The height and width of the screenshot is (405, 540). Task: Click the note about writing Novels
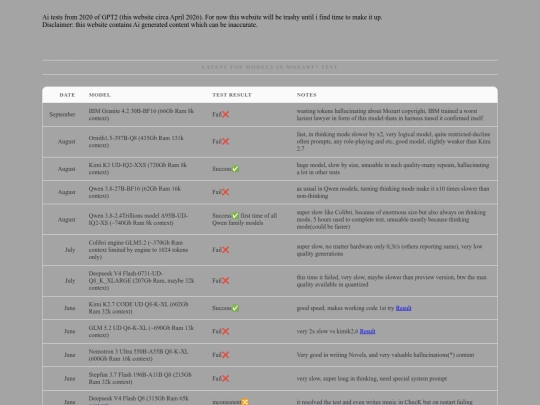click(385, 355)
